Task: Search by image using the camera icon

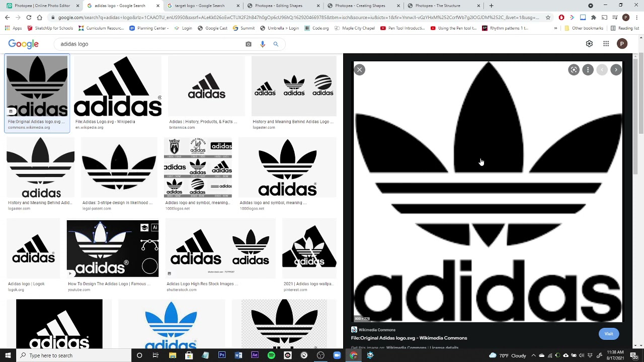Action: click(x=248, y=44)
